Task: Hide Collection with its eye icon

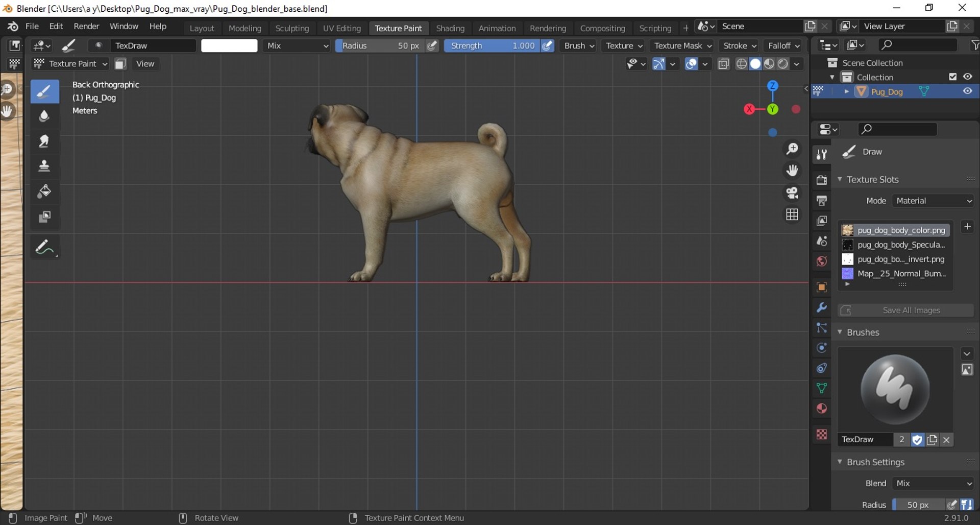Action: [968, 77]
